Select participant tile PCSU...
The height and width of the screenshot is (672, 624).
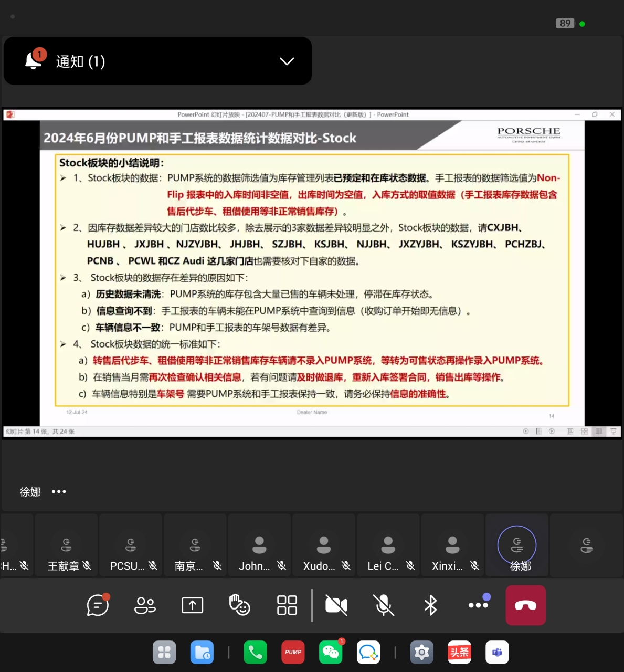(131, 545)
